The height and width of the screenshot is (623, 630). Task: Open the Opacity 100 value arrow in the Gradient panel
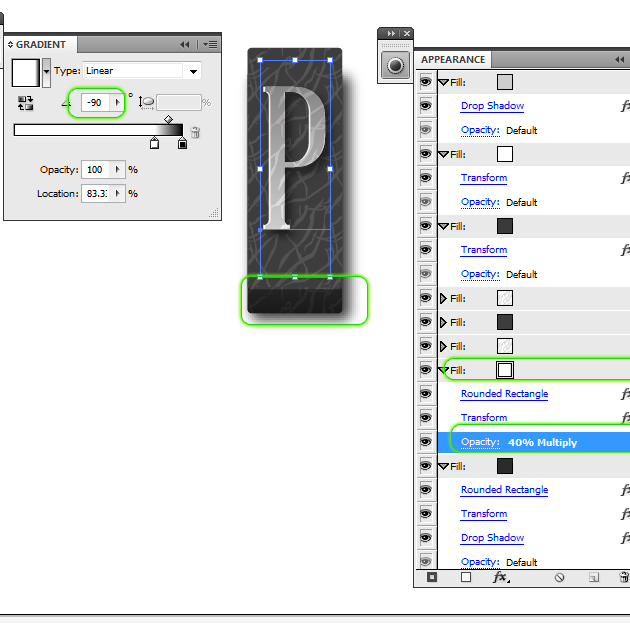point(117,170)
